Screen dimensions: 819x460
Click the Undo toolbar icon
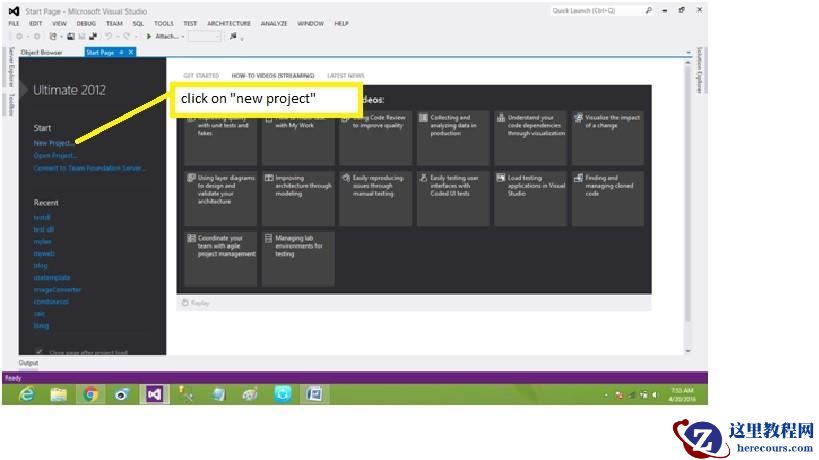[108, 37]
